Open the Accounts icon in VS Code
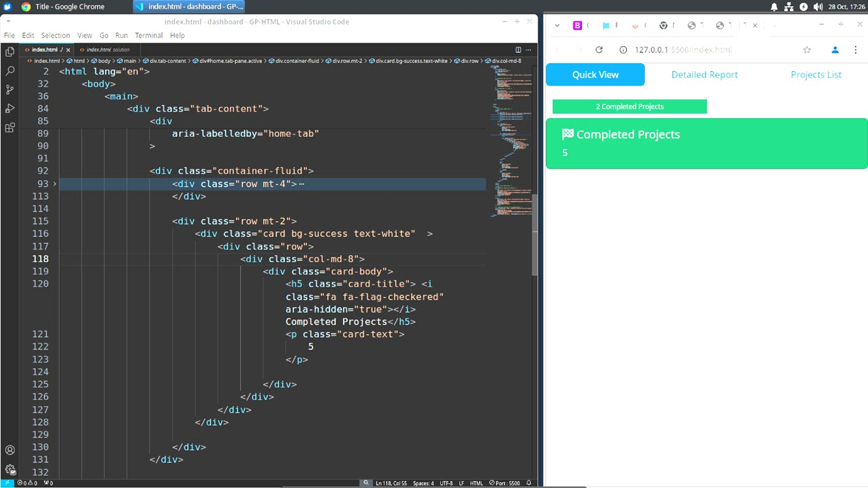The width and height of the screenshot is (868, 488). tap(9, 450)
